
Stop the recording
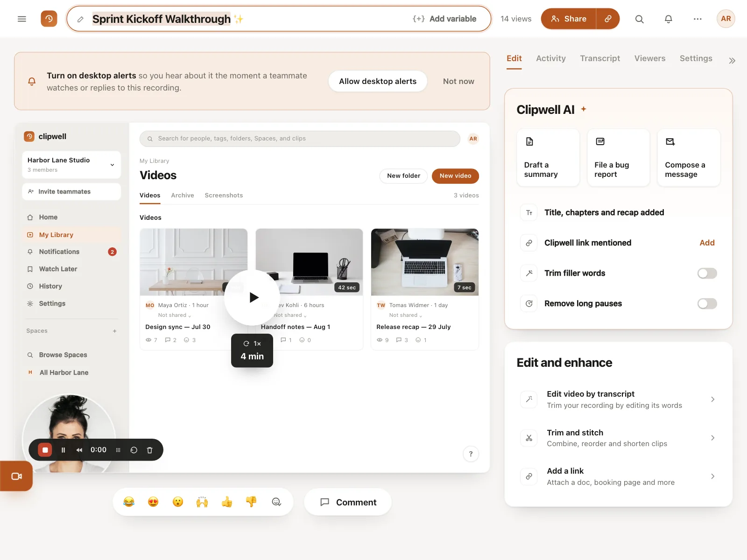click(45, 450)
